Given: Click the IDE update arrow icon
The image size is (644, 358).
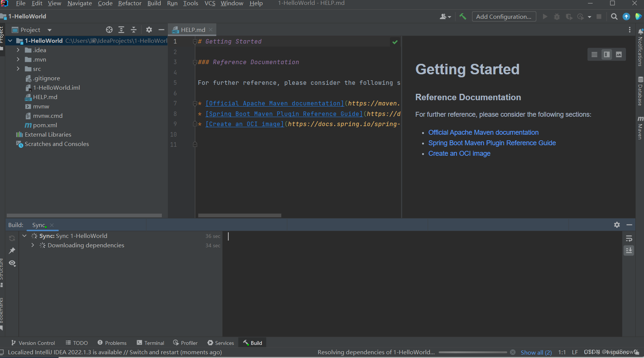Looking at the screenshot, I should pos(626,17).
